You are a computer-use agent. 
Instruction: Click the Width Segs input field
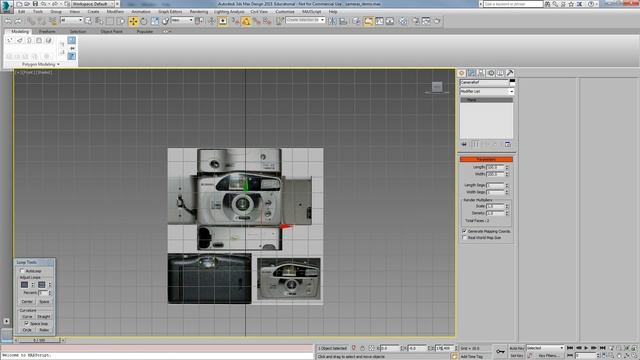point(495,192)
